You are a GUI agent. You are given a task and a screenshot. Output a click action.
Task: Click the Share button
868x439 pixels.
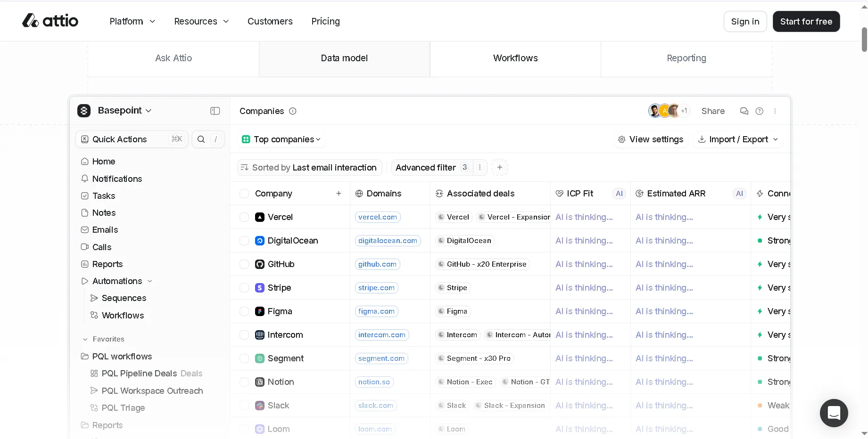click(713, 111)
